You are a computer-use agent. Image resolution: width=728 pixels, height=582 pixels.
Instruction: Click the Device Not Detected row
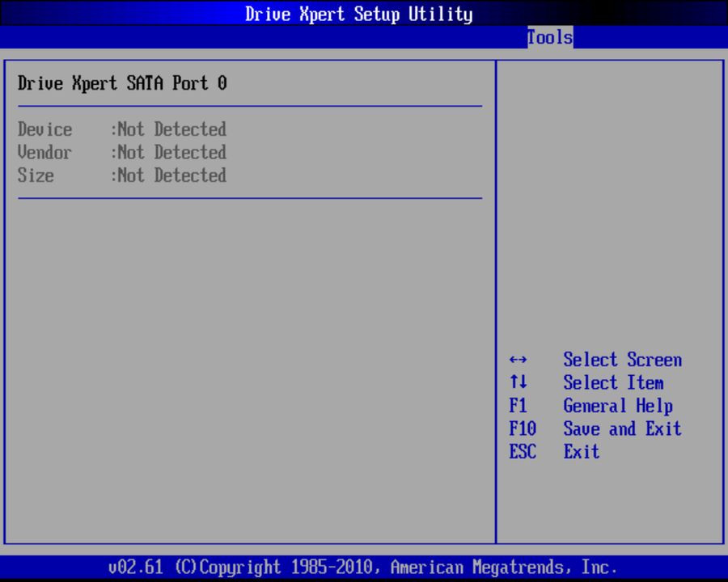(x=122, y=129)
